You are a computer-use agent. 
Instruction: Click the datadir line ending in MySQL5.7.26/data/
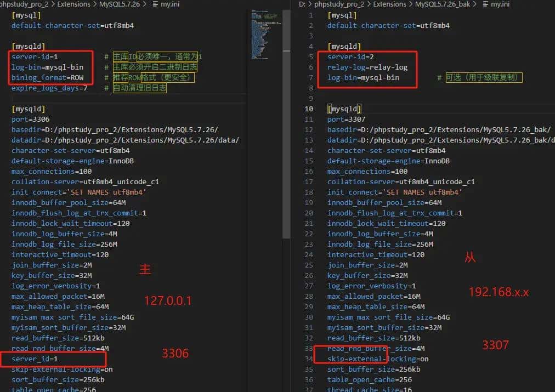tap(125, 140)
